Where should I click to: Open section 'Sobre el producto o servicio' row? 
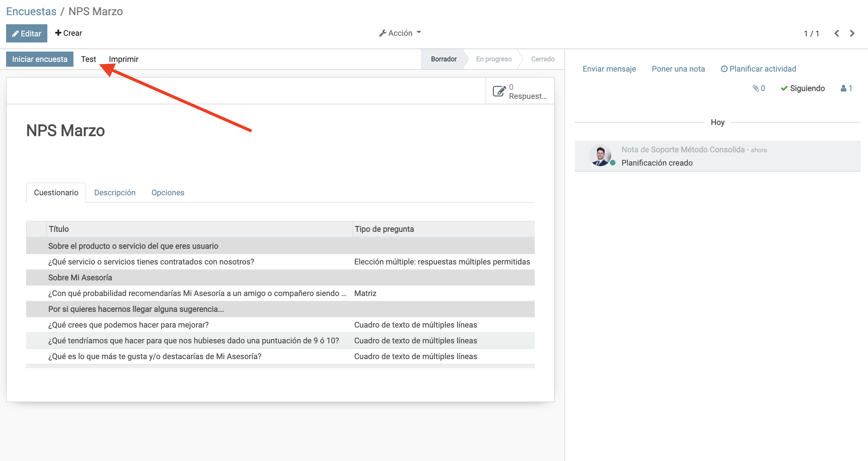coord(280,246)
